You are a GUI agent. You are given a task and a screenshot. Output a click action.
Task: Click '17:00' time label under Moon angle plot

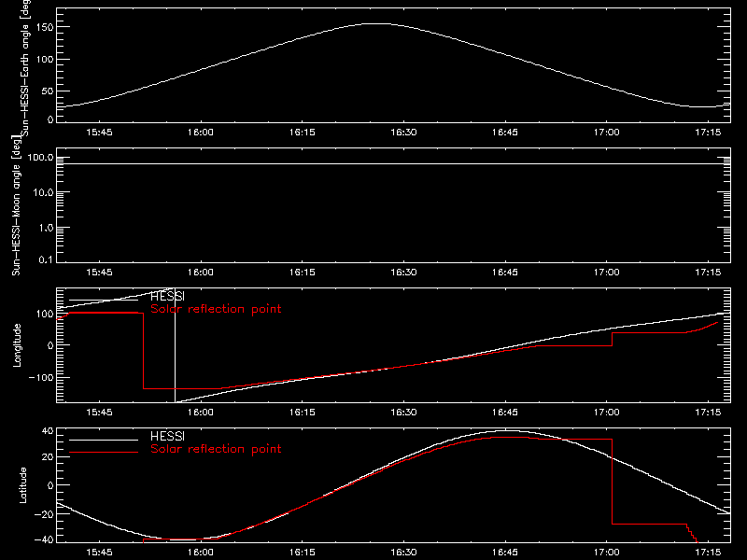point(606,273)
